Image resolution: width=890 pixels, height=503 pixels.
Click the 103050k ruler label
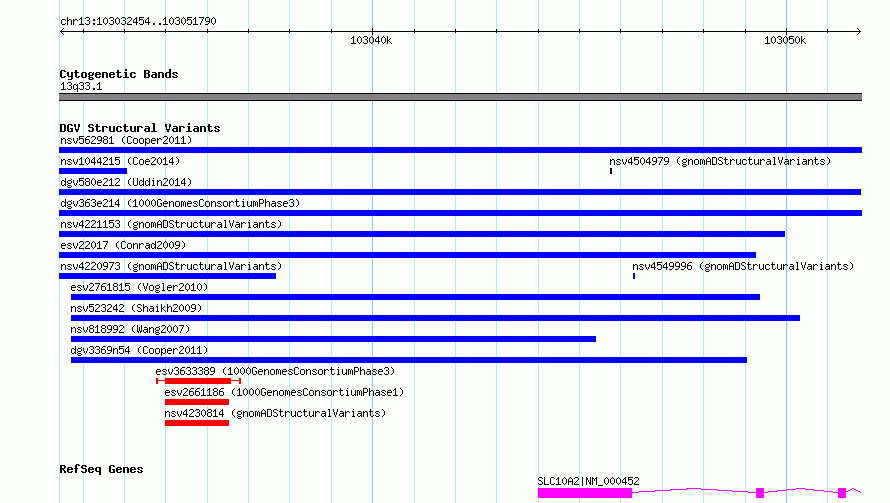click(x=785, y=40)
